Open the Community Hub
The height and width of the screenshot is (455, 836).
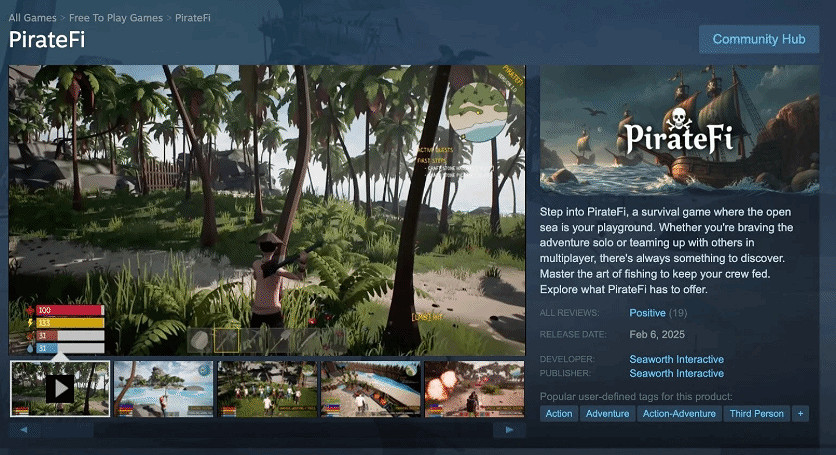point(759,39)
